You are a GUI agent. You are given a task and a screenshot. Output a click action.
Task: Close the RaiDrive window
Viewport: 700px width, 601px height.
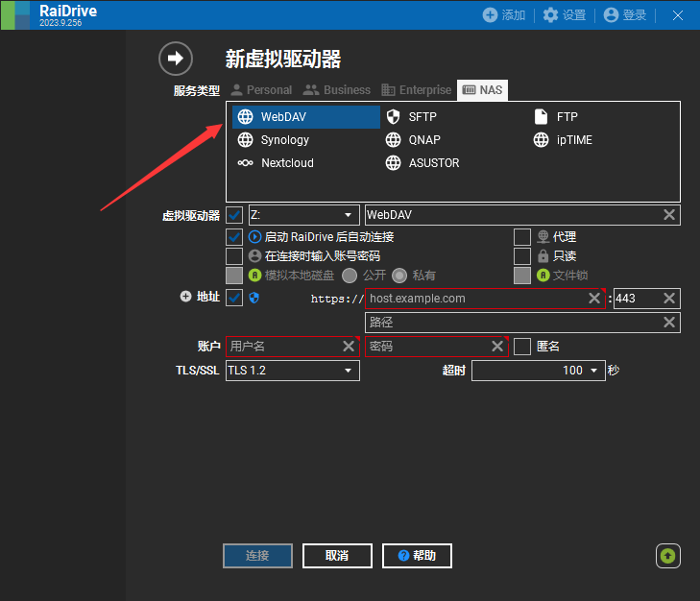pyautogui.click(x=678, y=15)
